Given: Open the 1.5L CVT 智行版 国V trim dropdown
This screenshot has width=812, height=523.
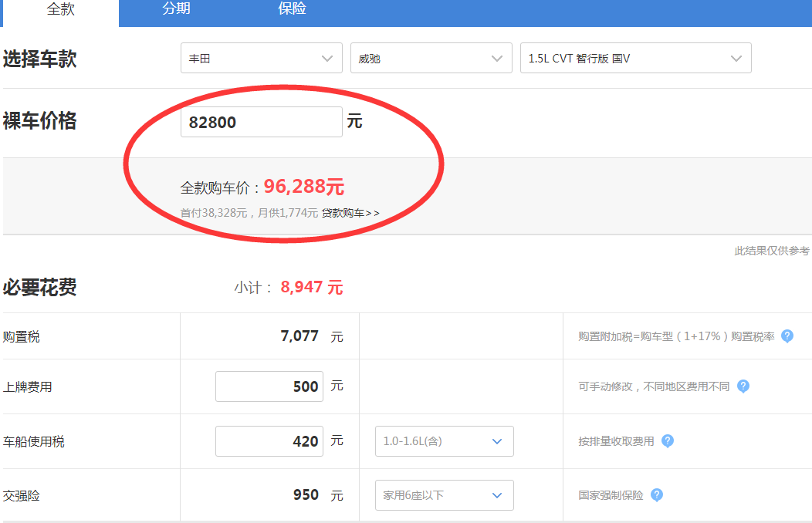Looking at the screenshot, I should pos(636,58).
